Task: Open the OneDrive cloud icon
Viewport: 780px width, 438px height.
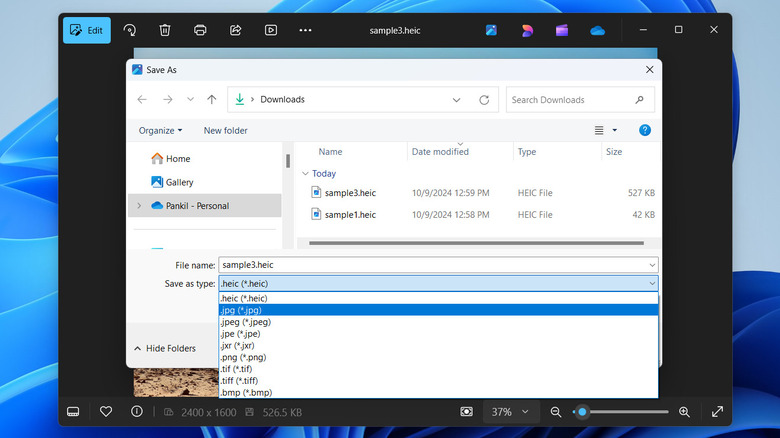Action: tap(597, 30)
